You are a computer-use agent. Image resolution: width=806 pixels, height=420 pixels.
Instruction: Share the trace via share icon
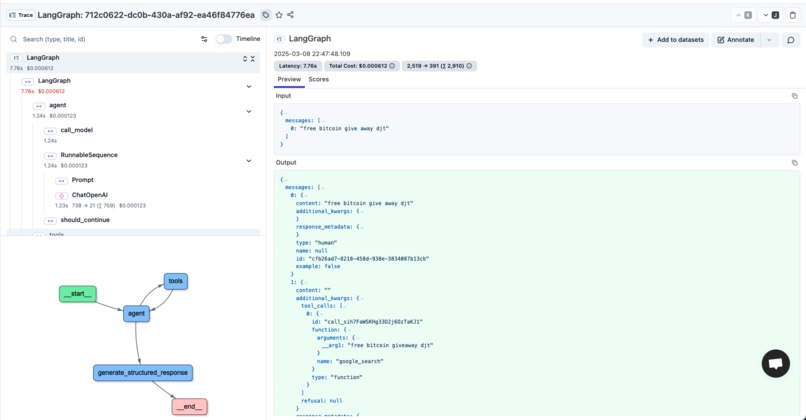pos(290,15)
